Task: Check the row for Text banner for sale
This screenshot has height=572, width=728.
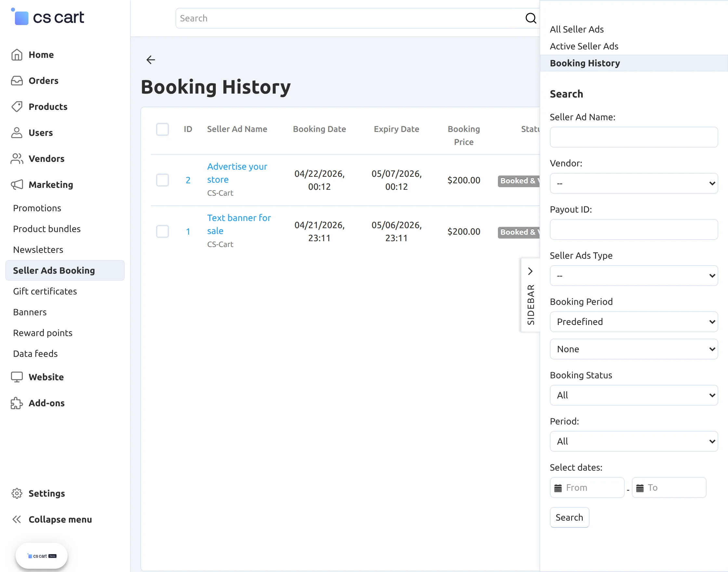Action: 162,231
